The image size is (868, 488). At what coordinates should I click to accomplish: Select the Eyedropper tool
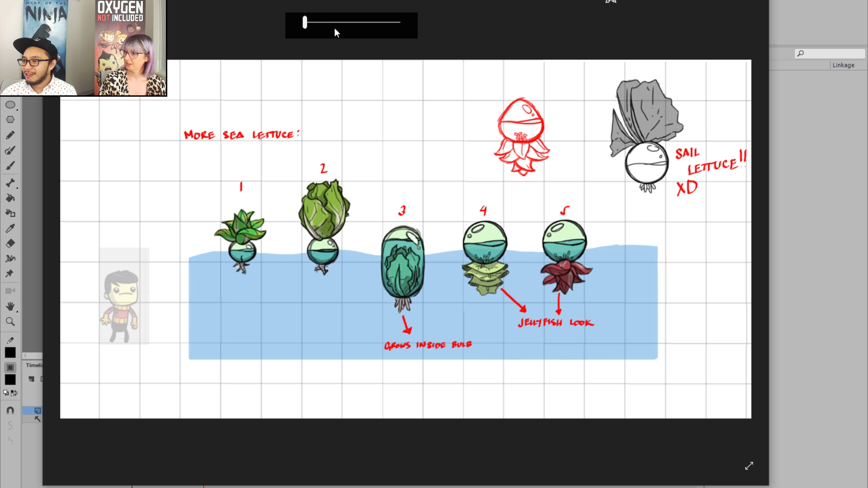tap(10, 228)
